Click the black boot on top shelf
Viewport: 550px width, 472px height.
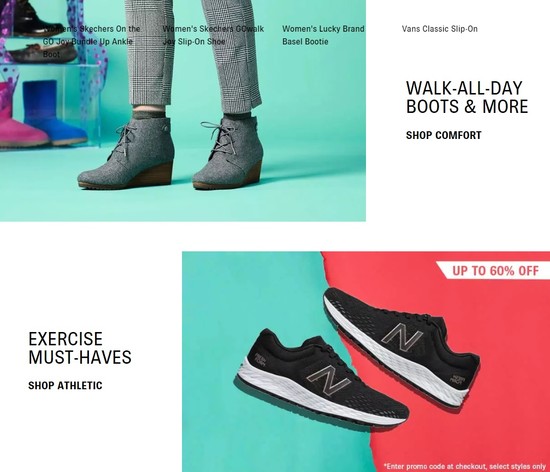pyautogui.click(x=33, y=18)
